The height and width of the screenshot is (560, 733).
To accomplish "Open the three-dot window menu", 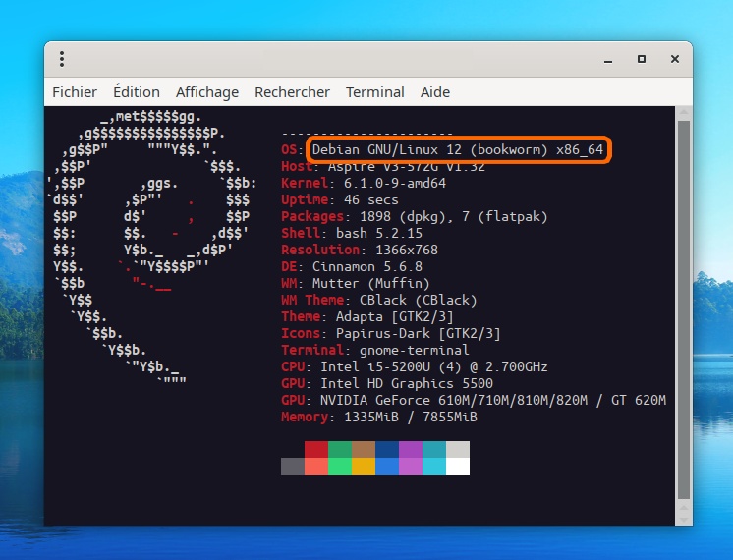I will pos(62,59).
